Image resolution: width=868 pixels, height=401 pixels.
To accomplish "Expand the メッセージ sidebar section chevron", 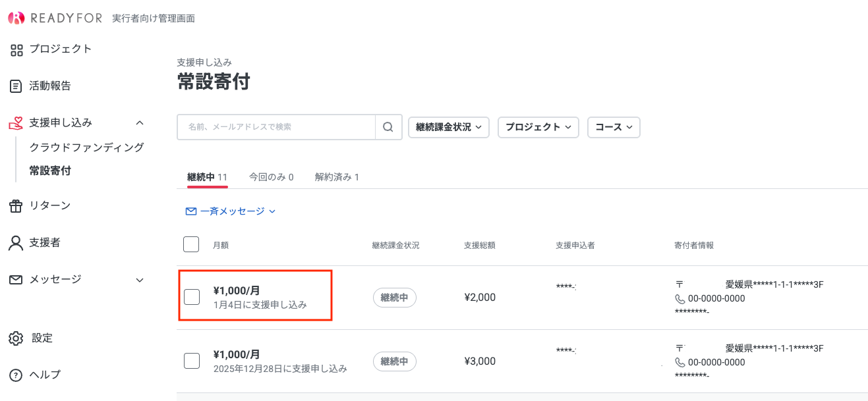I will [139, 280].
